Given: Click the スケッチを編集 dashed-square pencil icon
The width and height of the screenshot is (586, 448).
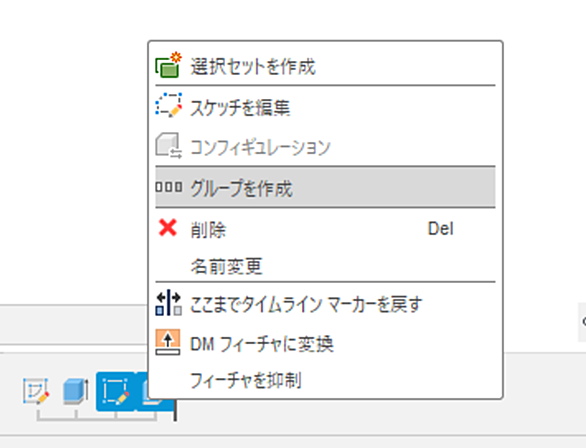Looking at the screenshot, I should 169,106.
